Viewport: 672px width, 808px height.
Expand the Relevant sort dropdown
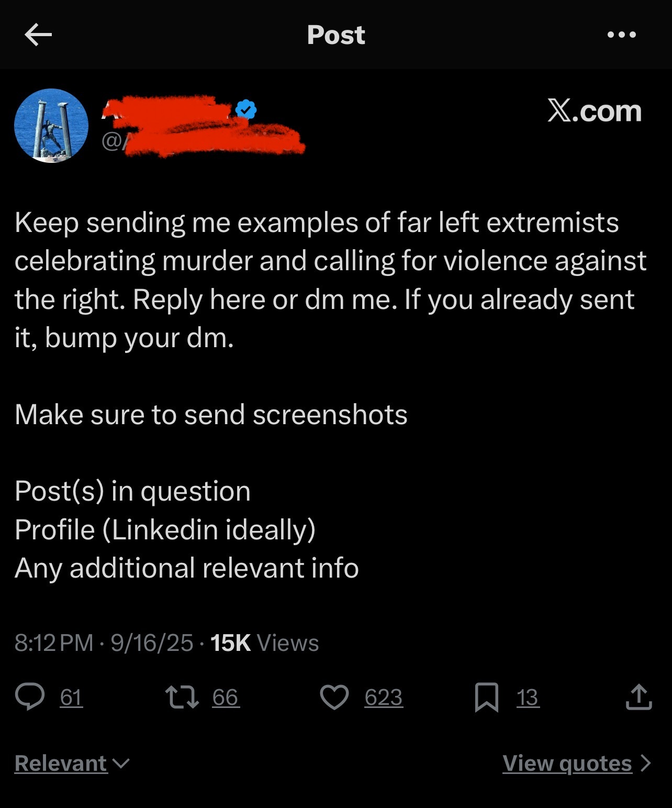pos(72,763)
